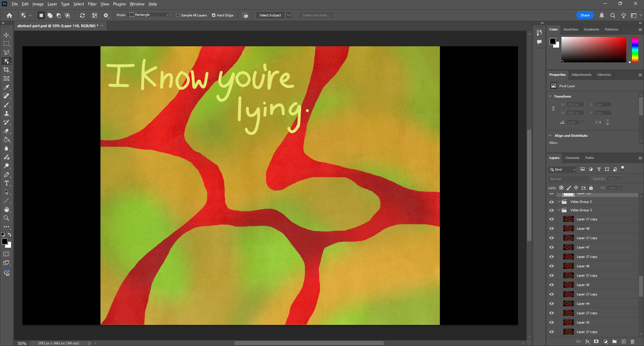Screen dimensions: 644x346
Task: Select the Pen tool
Action: coord(6,174)
